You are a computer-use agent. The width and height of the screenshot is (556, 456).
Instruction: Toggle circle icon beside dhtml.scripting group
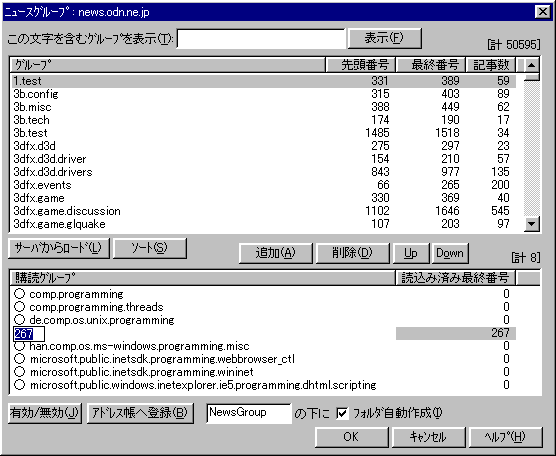(x=20, y=385)
